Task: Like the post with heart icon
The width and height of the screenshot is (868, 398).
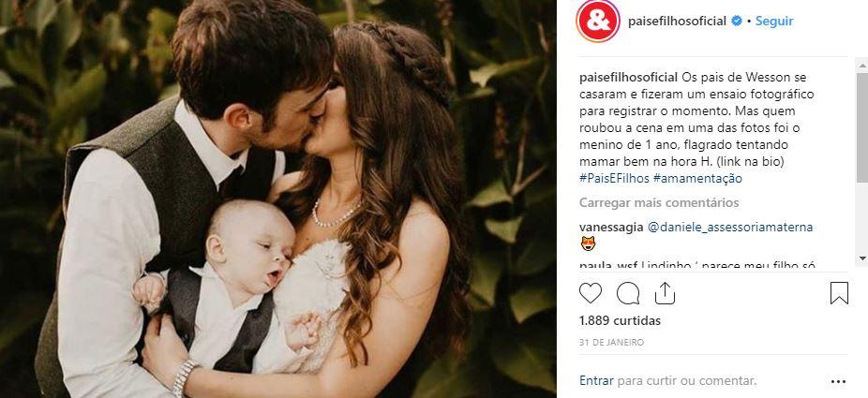Action: (591, 293)
